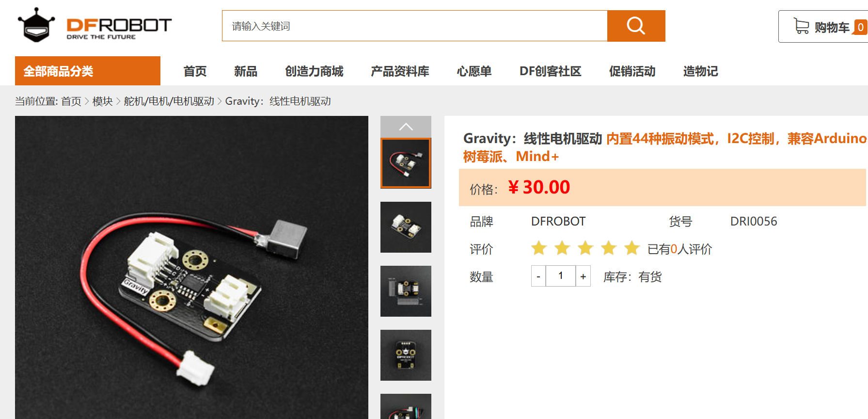868x419 pixels.
Task: Expand the 全部商品分类 category menu
Action: pyautogui.click(x=88, y=71)
